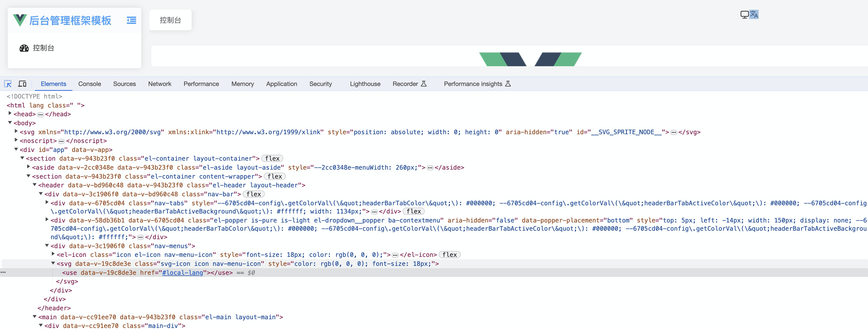Open the Network tab
Image resolution: width=868 pixels, height=330 pixels.
tap(160, 84)
